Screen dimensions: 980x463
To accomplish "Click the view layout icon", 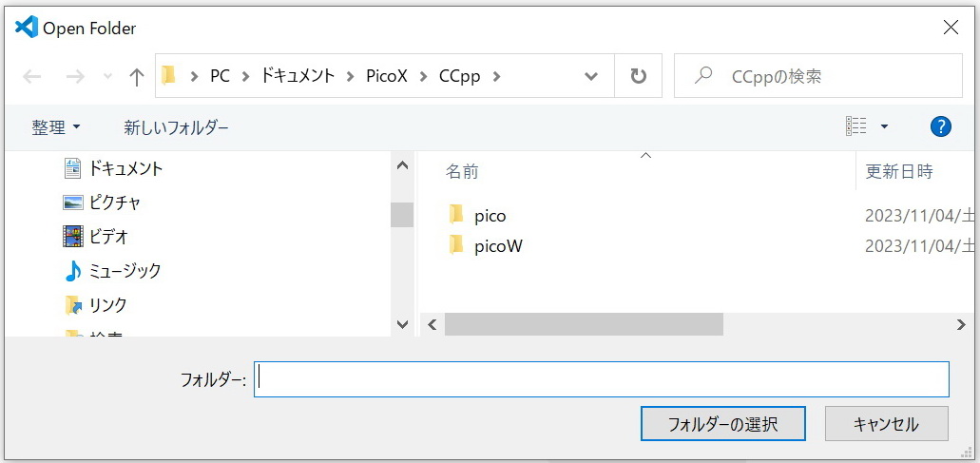I will coord(855,126).
